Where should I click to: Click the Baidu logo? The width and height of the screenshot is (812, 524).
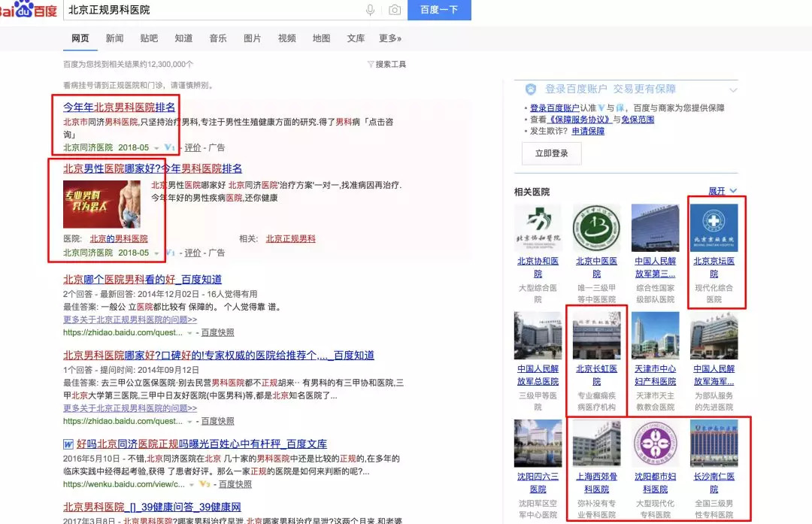[28, 10]
